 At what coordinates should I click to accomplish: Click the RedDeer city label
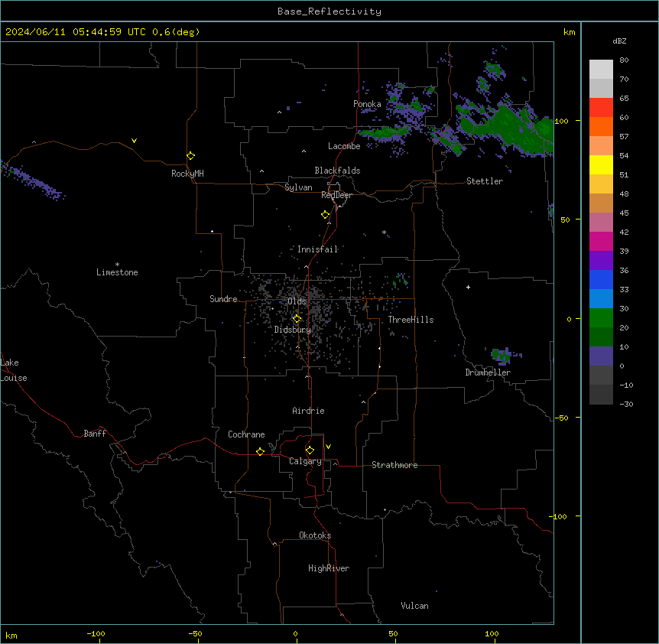coord(336,195)
